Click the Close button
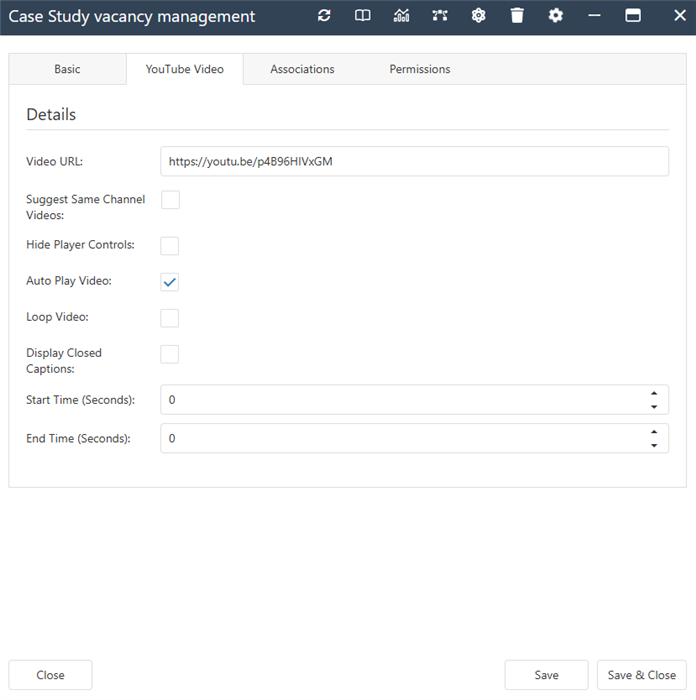Screen dimensions: 696x700 (50, 675)
